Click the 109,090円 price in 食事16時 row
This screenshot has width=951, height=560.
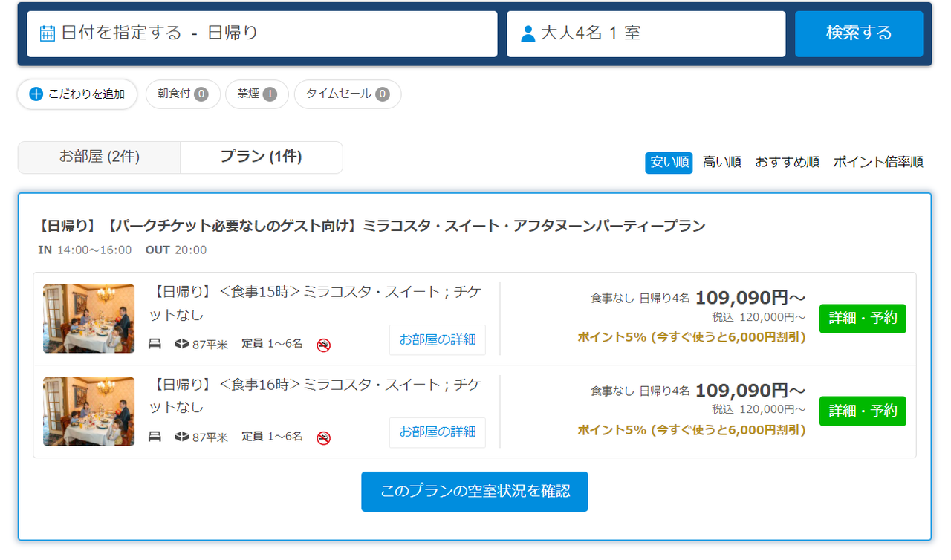[x=750, y=391]
